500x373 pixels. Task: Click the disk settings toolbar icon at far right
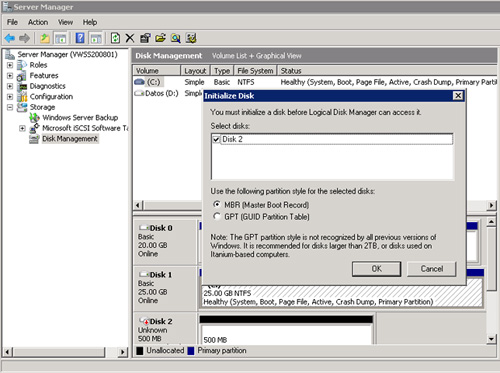coord(191,38)
